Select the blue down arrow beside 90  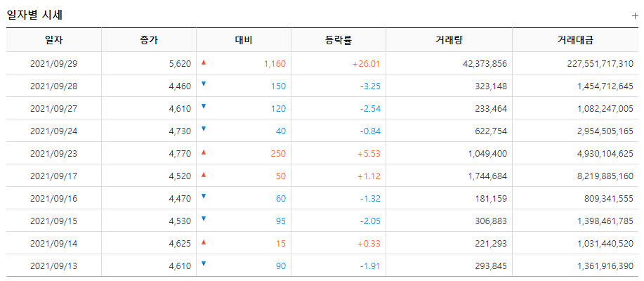203,263
